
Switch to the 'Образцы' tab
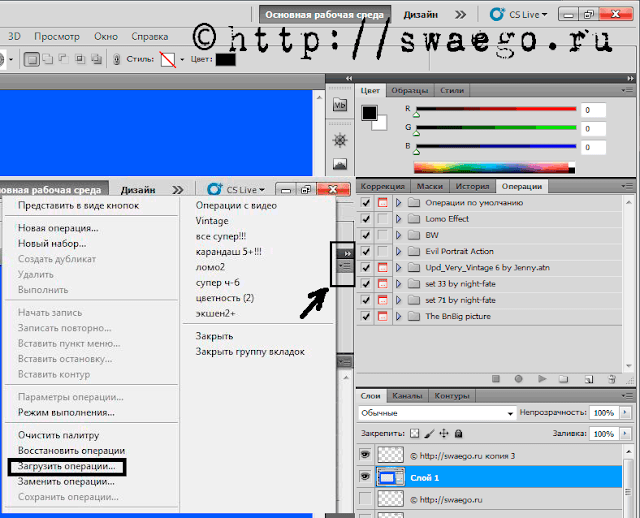pos(409,90)
